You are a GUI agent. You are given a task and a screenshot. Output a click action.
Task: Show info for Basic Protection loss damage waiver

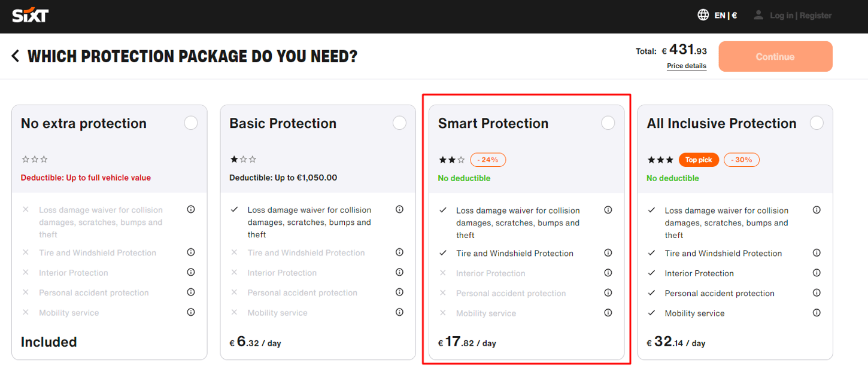[x=399, y=209]
